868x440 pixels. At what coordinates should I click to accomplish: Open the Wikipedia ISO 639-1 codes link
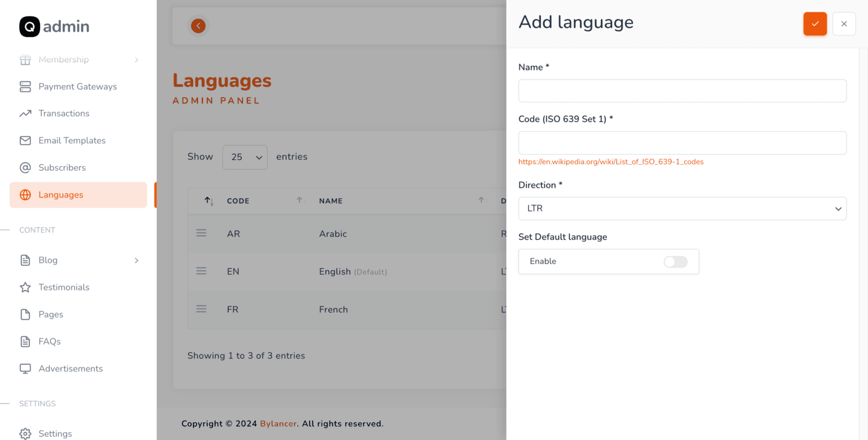pos(611,162)
